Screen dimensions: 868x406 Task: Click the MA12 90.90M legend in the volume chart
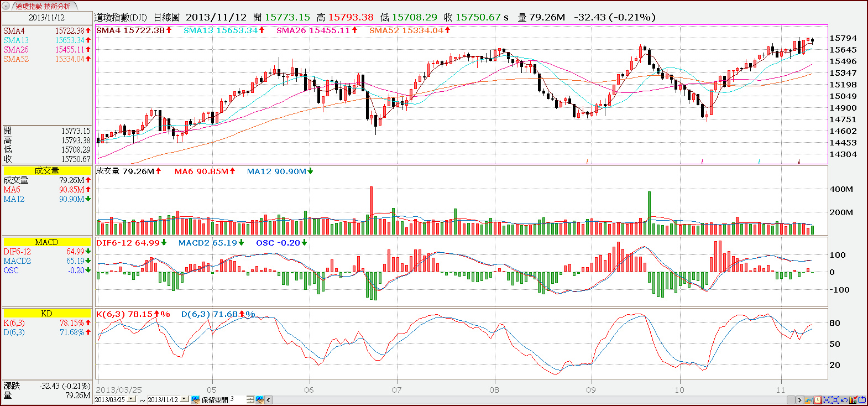pos(280,171)
